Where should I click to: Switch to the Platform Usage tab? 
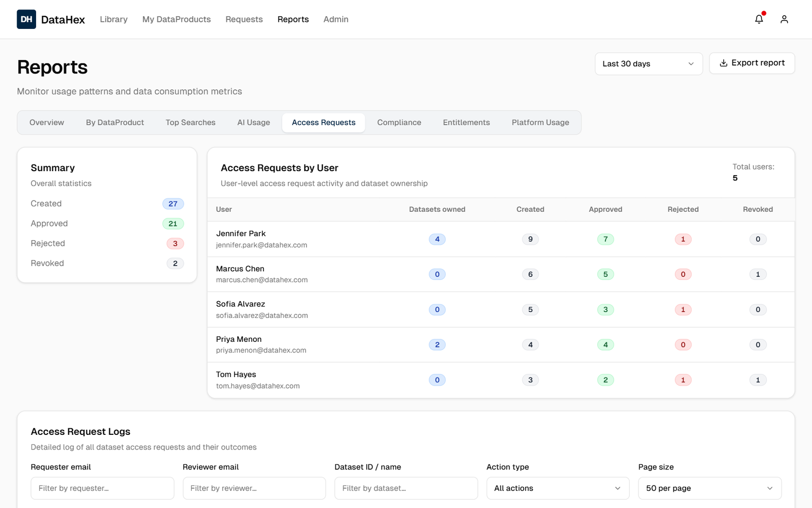point(540,122)
